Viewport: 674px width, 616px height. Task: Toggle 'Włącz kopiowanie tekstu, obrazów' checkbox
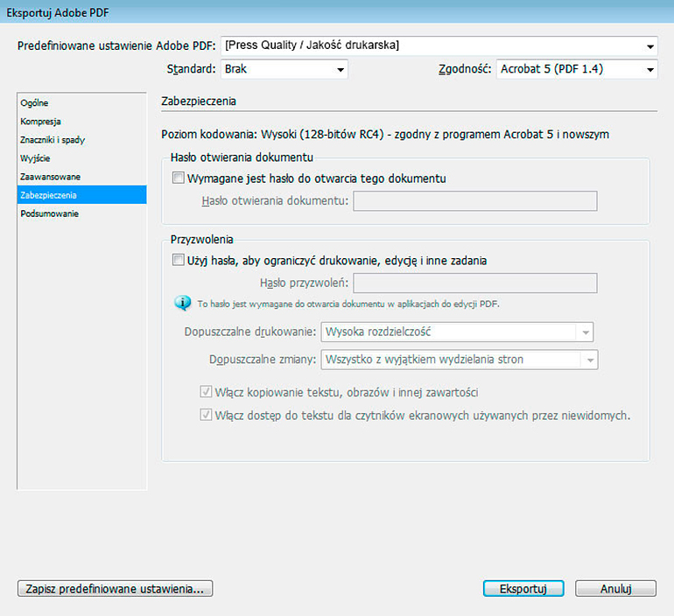point(206,392)
